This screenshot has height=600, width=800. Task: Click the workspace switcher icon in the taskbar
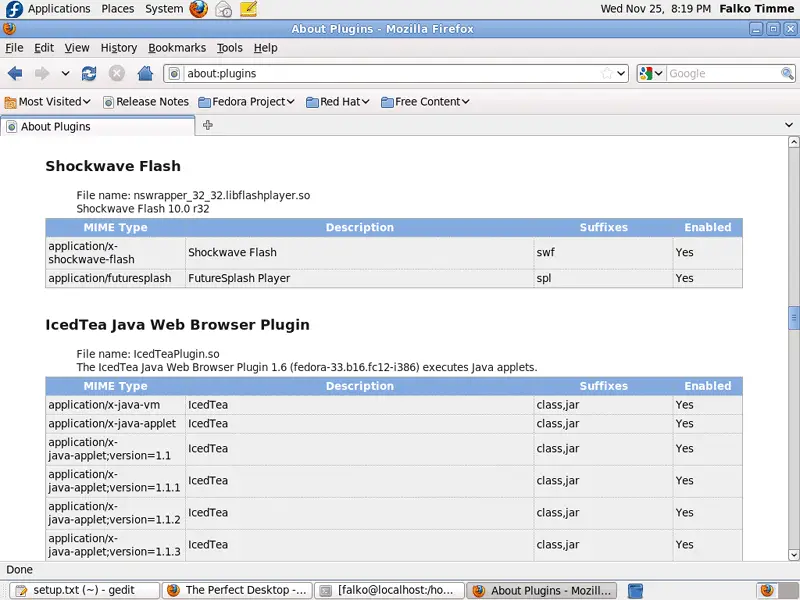635,591
